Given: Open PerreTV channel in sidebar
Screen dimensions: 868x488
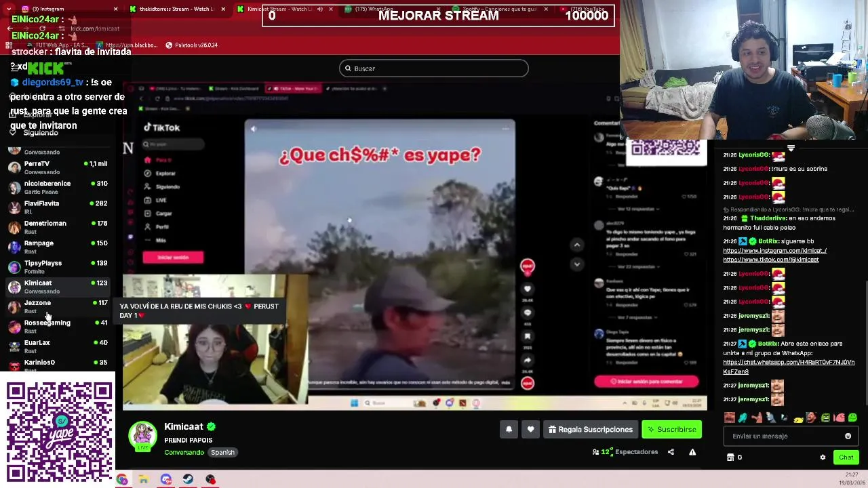Looking at the screenshot, I should (58, 167).
